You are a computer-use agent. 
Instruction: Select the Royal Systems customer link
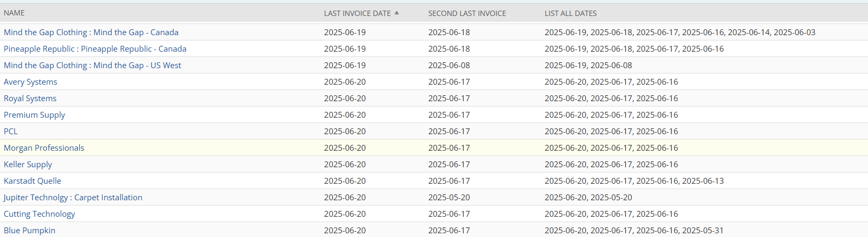pyautogui.click(x=30, y=99)
